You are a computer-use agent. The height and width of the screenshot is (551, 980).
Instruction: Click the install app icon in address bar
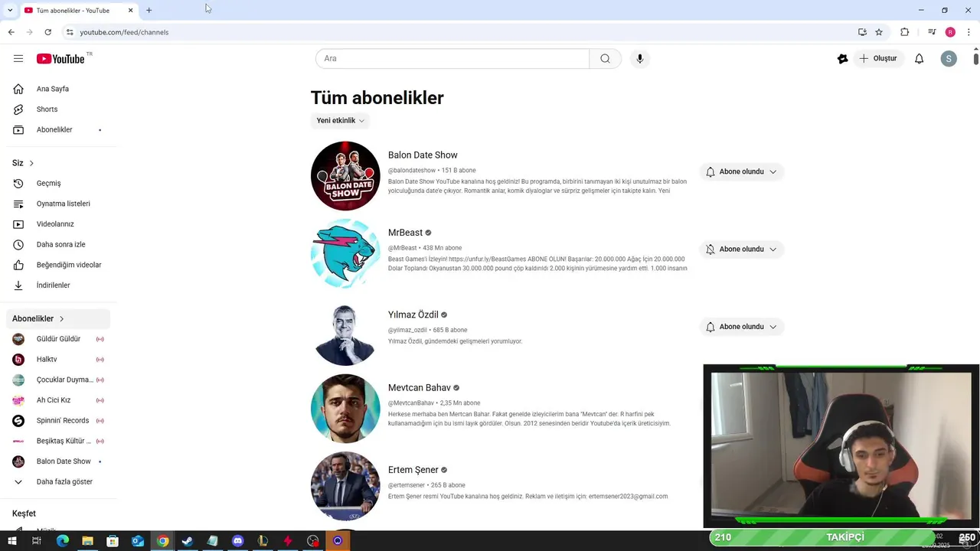862,32
